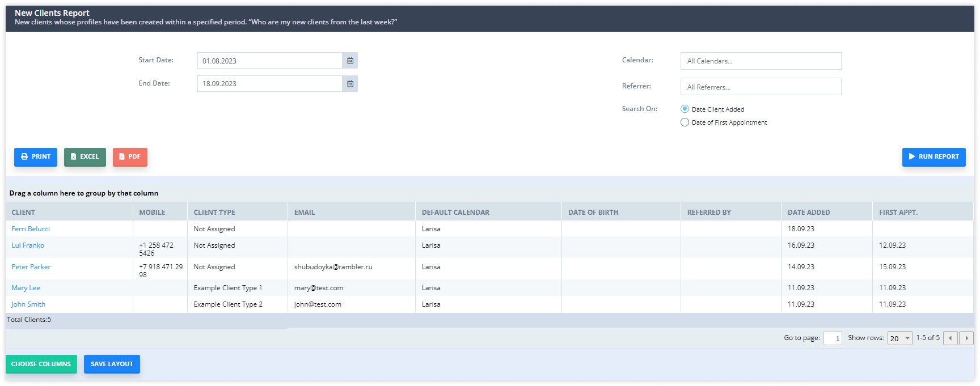
Task: Go to the previous results page arrow
Action: click(x=951, y=338)
